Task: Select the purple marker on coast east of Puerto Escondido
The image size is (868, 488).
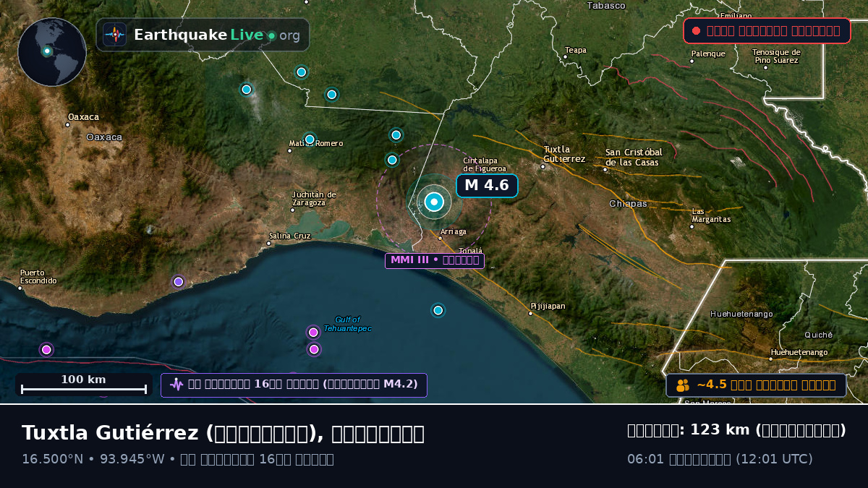Action: (179, 282)
